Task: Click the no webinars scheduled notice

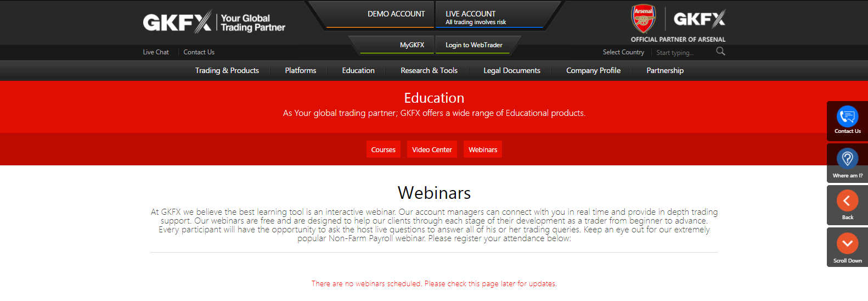Action: click(434, 284)
